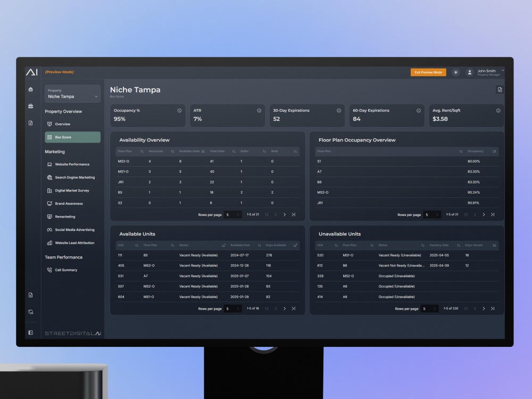The height and width of the screenshot is (399, 532).
Task: Click the 2024-12-26 available date cell
Action: [x=239, y=265]
